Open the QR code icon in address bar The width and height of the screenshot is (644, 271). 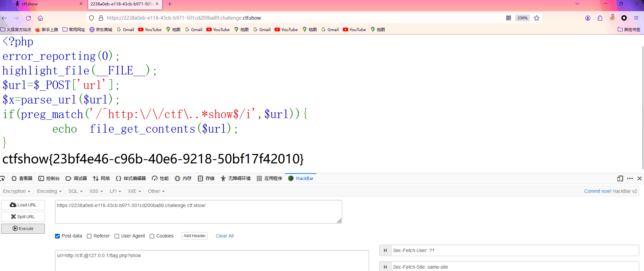(x=509, y=18)
